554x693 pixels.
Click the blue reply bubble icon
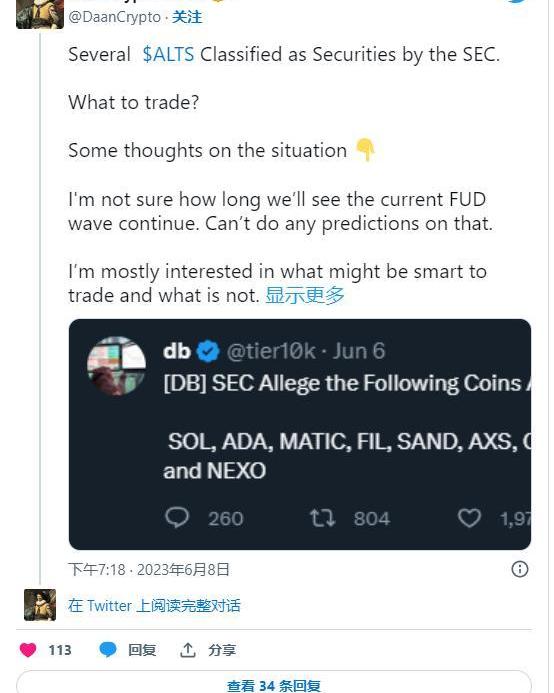point(107,650)
